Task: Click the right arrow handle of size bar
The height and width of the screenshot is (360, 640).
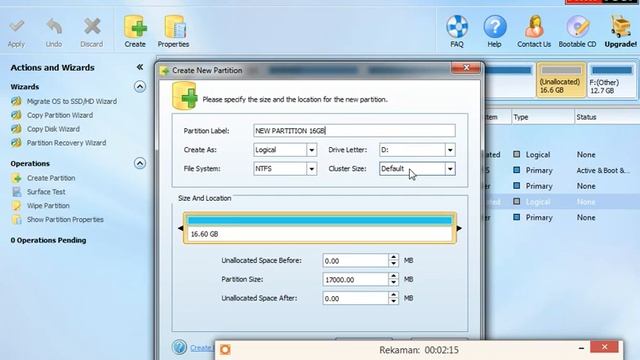Action: tap(459, 228)
